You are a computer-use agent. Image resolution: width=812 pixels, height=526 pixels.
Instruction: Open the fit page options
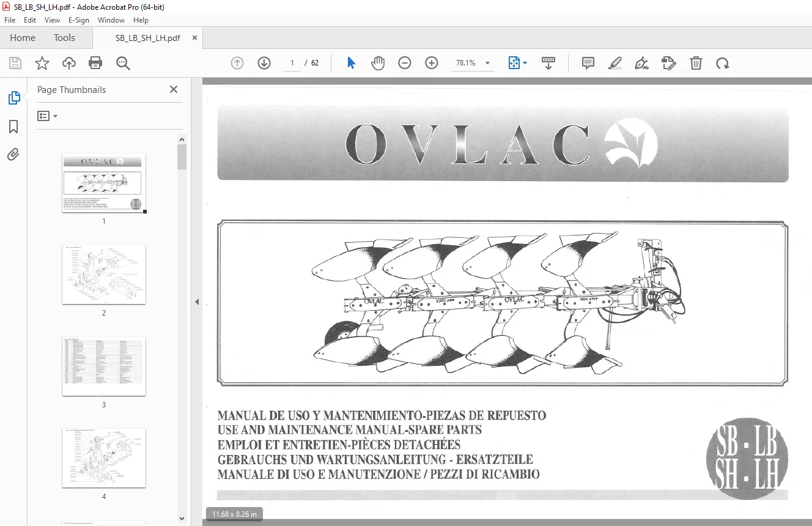[x=517, y=63]
